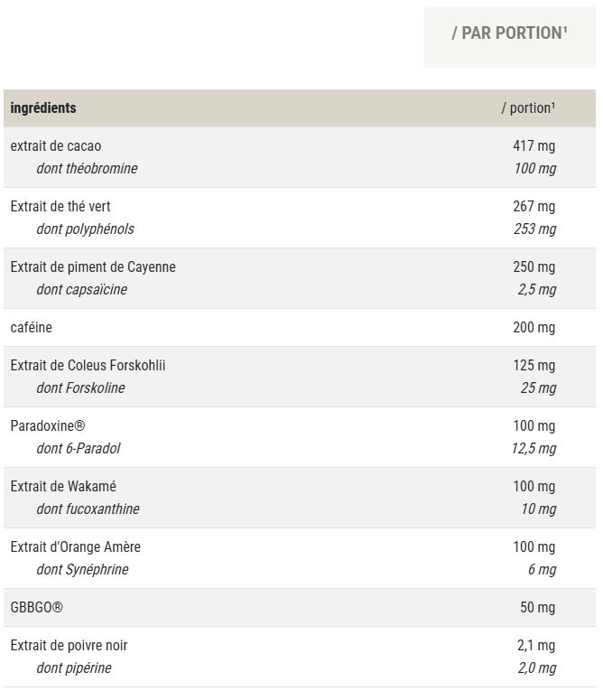The image size is (603, 700).
Task: Click the "Extrait d'Orange Amère" label
Action: [x=76, y=547]
